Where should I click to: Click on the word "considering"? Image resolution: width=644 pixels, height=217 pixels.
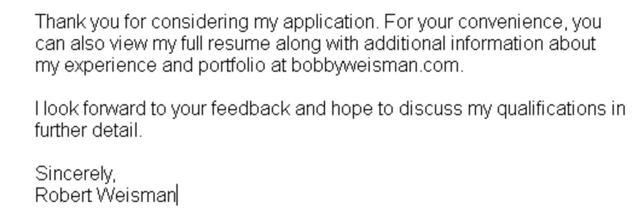click(199, 22)
